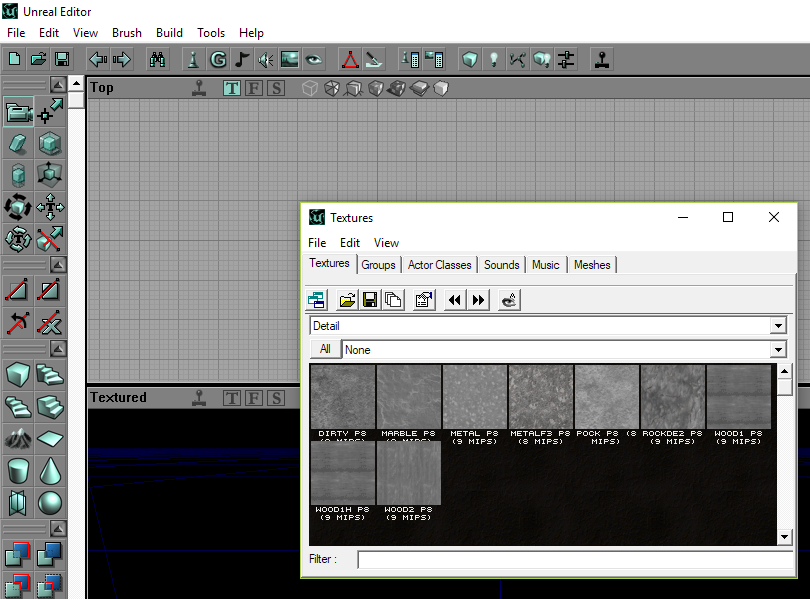
Task: Save the map with the main toolbar floppy icon
Action: coord(62,59)
